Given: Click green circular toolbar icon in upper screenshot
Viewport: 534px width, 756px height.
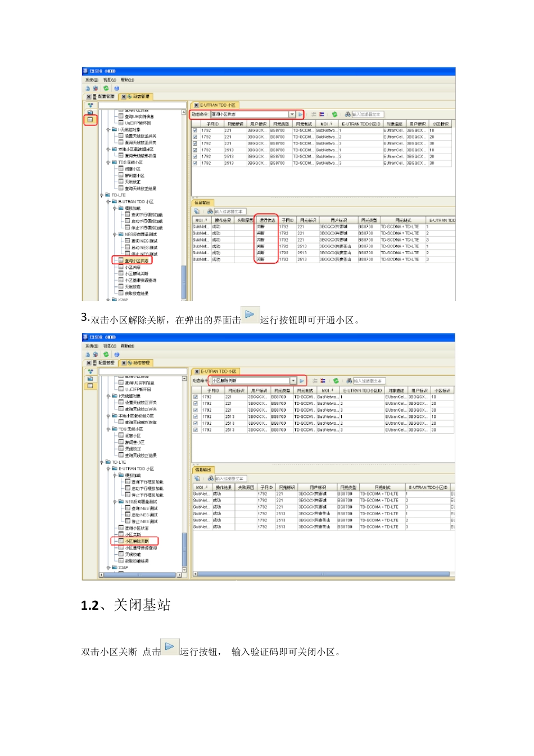Looking at the screenshot, I should point(106,88).
